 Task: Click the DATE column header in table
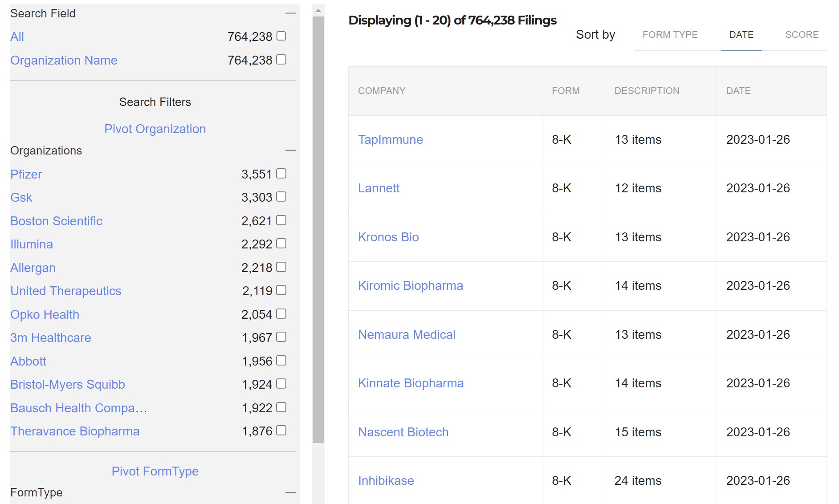pos(738,91)
